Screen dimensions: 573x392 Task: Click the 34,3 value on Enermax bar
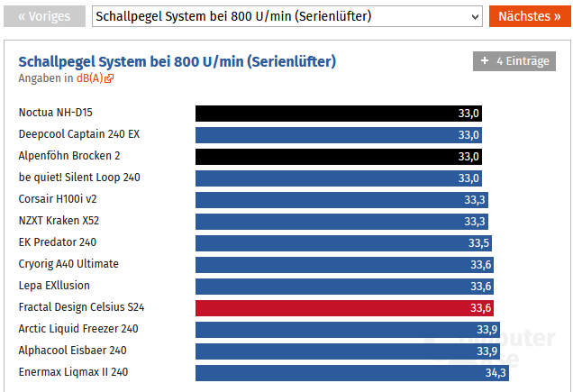tap(496, 373)
